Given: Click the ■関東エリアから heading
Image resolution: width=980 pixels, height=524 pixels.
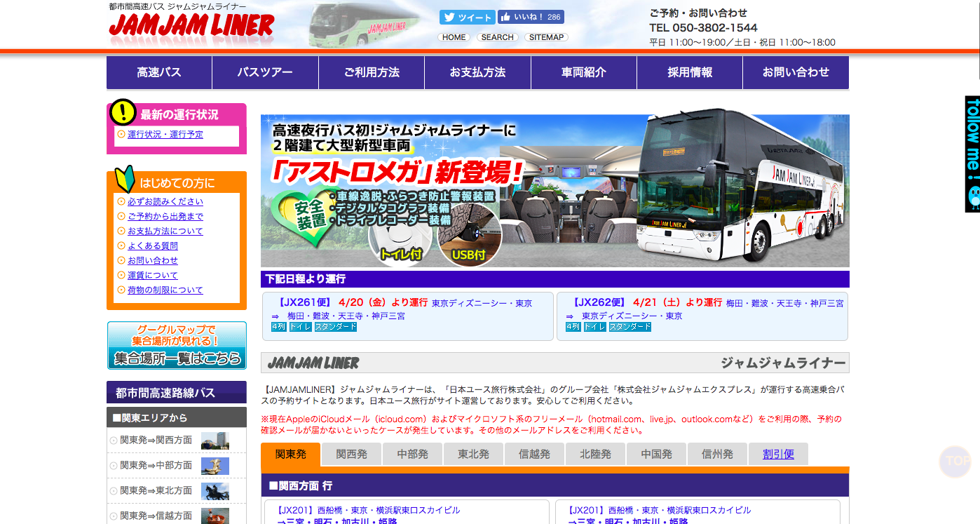Looking at the screenshot, I should click(177, 417).
